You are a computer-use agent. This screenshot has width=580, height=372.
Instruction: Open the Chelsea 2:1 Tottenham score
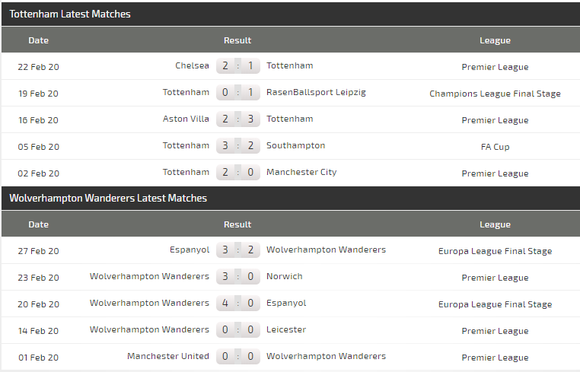click(x=238, y=66)
